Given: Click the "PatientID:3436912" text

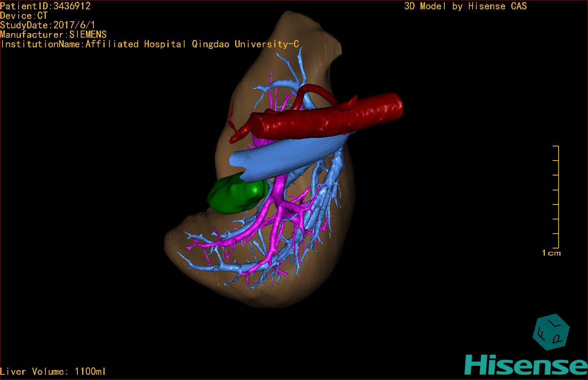Looking at the screenshot, I should [x=45, y=6].
